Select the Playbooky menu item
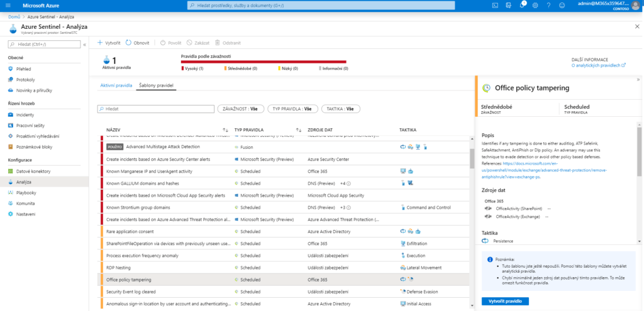This screenshot has width=644, height=311. click(26, 192)
